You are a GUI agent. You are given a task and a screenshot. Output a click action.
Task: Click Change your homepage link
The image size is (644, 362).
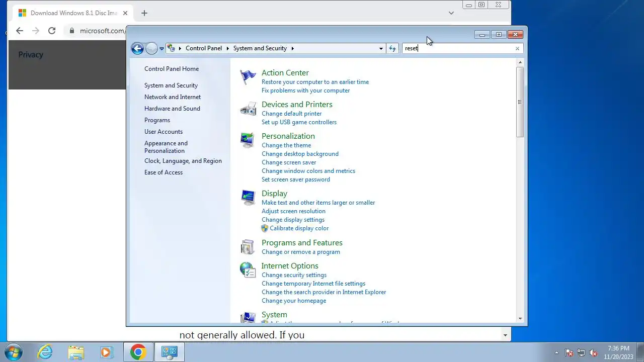(x=294, y=301)
